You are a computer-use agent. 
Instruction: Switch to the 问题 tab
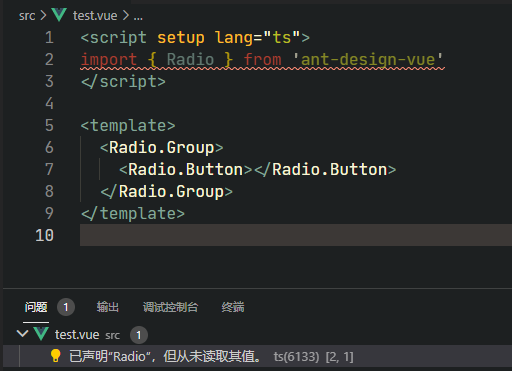click(x=36, y=307)
